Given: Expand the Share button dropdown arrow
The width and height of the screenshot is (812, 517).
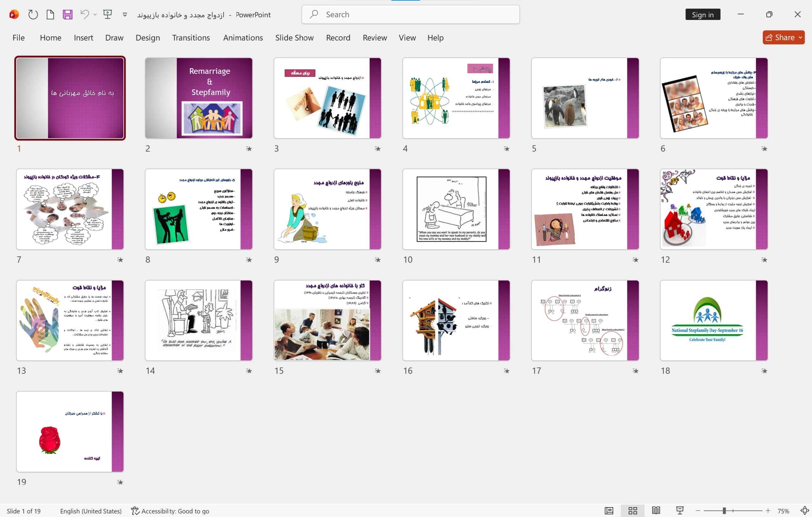Looking at the screenshot, I should (x=800, y=37).
